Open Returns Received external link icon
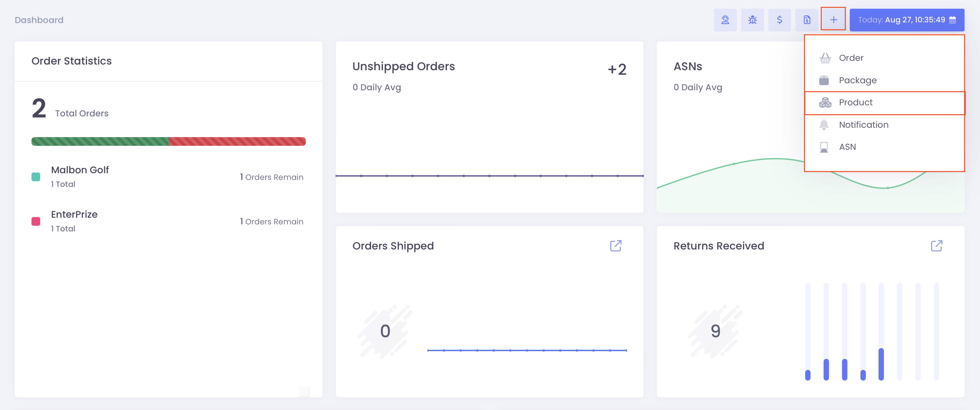Viewport: 980px width, 410px height. [936, 246]
